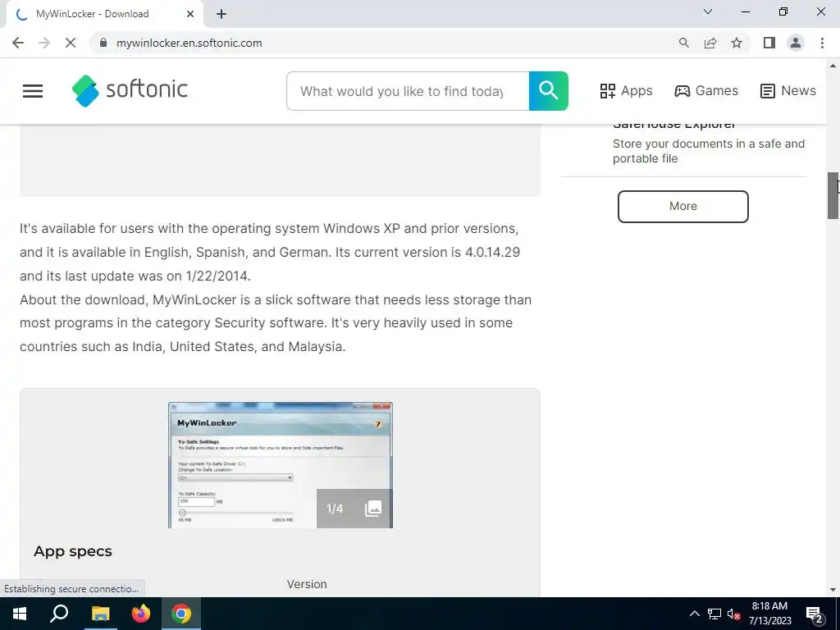840x630 pixels.
Task: Open the 1/4 gallery image icon
Action: tap(373, 509)
